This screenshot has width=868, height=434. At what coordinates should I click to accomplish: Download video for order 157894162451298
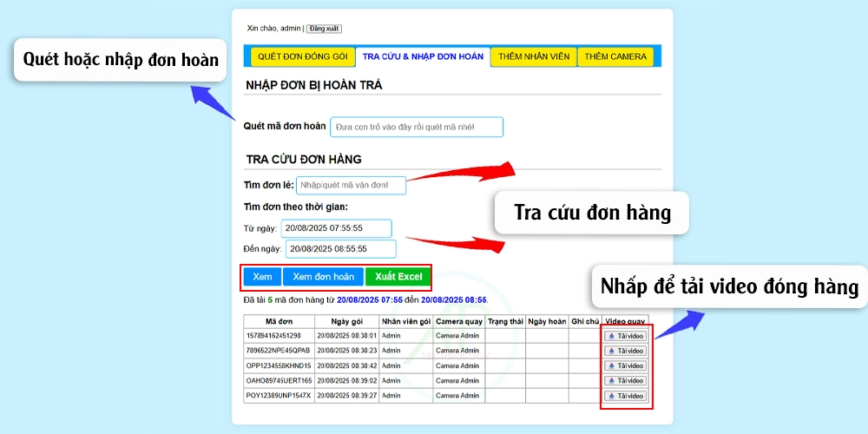626,336
